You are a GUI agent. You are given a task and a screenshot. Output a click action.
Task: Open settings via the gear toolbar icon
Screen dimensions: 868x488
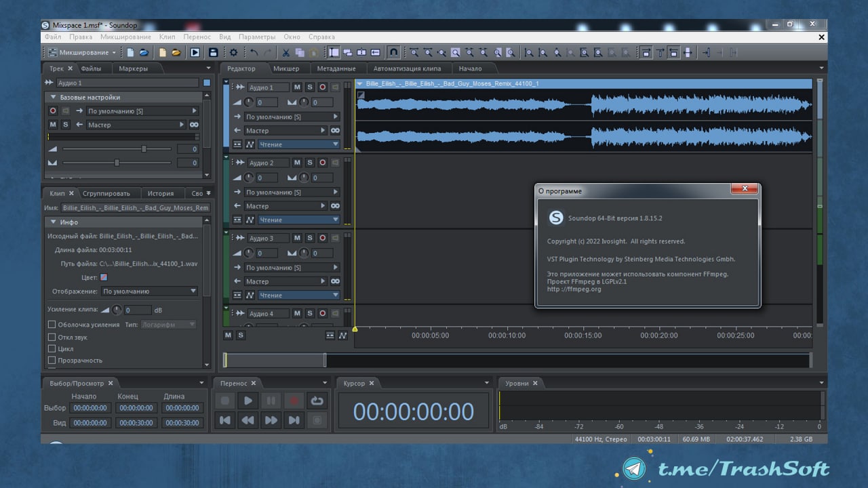(234, 52)
